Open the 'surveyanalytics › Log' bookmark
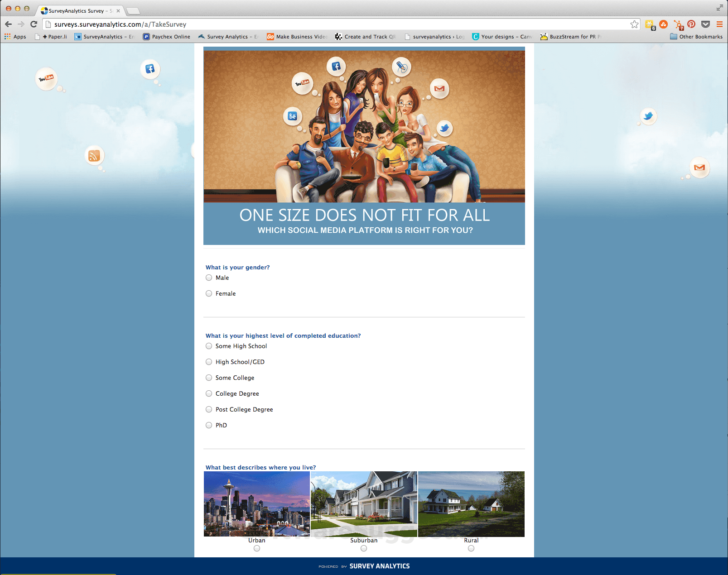Viewport: 728px width, 575px height. 434,37
